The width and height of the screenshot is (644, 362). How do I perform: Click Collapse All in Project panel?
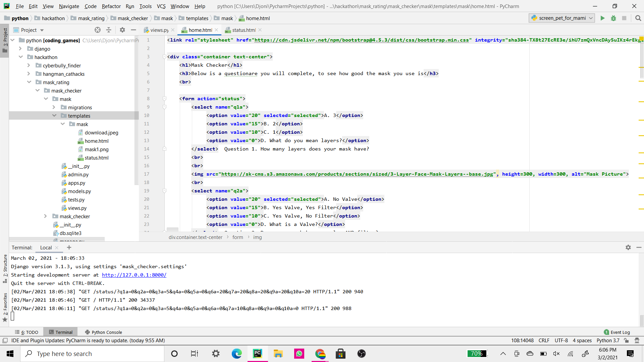click(x=109, y=30)
